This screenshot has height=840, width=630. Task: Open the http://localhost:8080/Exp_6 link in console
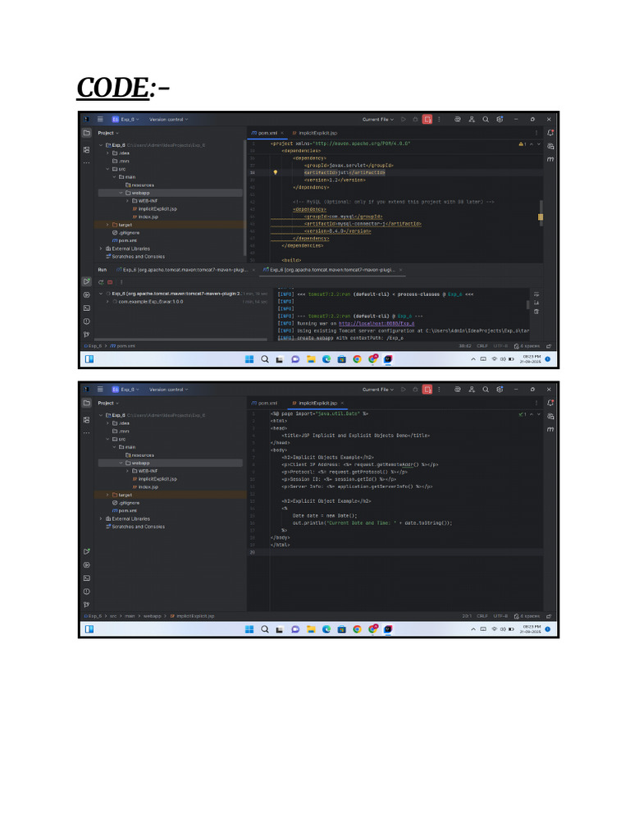click(376, 323)
